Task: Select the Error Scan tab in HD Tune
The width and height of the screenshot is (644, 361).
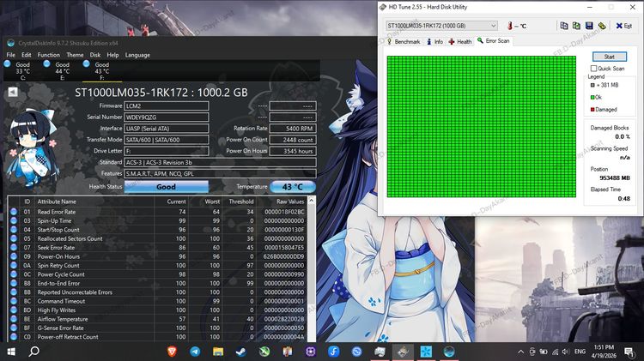Action: (x=493, y=40)
